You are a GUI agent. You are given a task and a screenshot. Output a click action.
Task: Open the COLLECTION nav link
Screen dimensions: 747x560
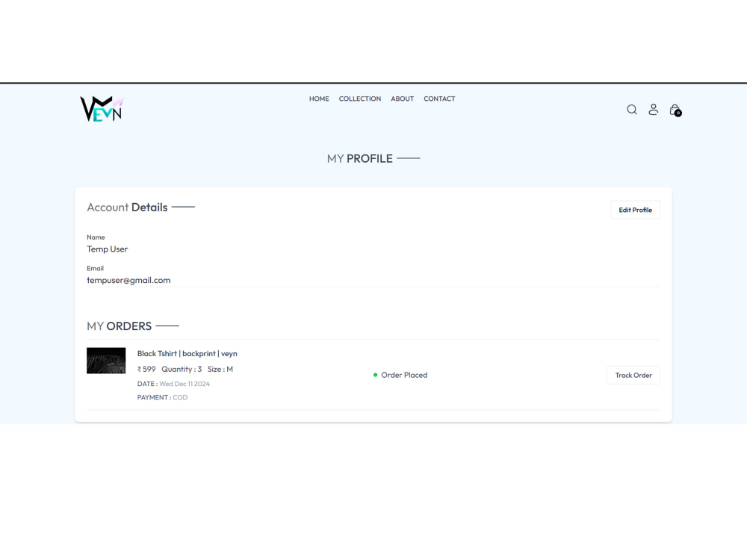point(360,99)
